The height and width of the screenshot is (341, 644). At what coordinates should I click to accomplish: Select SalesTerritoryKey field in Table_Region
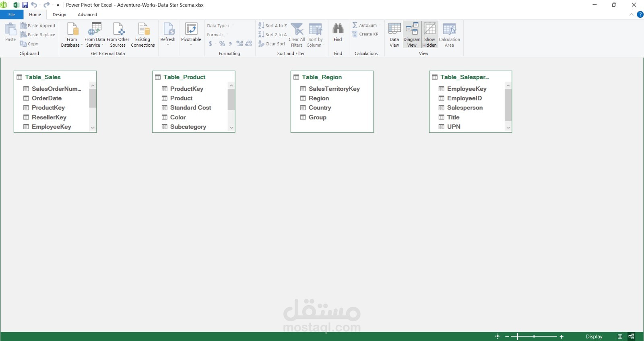coord(334,89)
